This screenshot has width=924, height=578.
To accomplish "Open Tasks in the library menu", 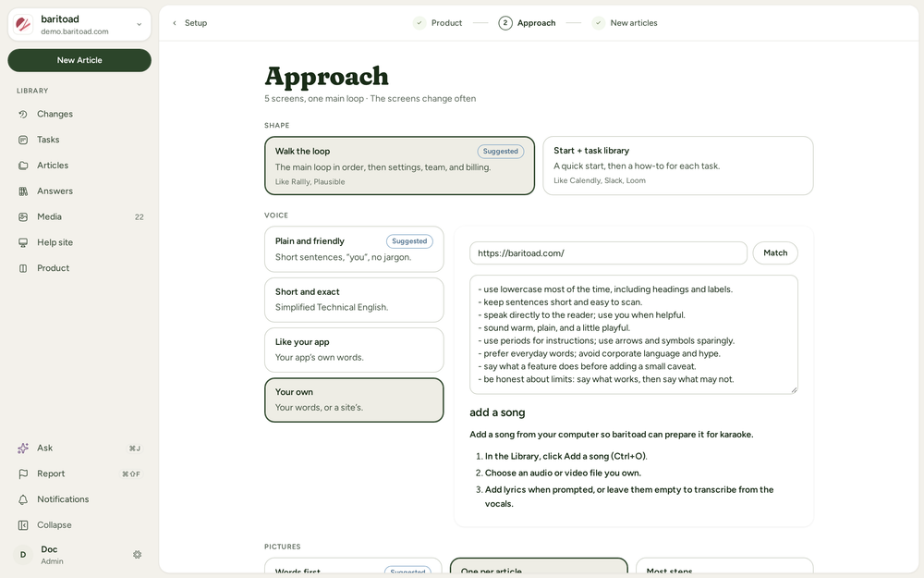I will point(79,140).
